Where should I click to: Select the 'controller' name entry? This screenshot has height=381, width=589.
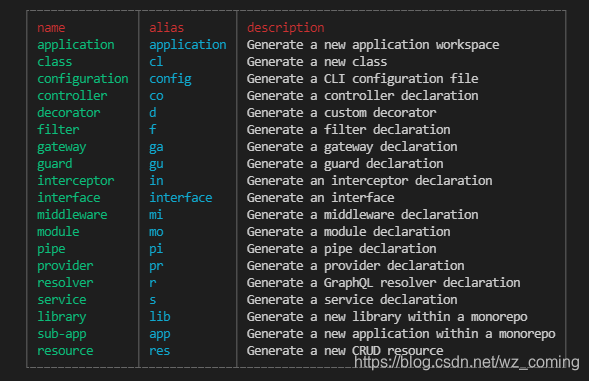click(x=72, y=96)
